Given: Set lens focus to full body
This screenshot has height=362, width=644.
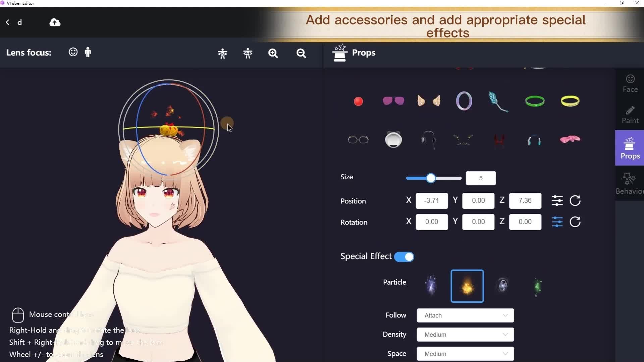Looking at the screenshot, I should coord(88,52).
